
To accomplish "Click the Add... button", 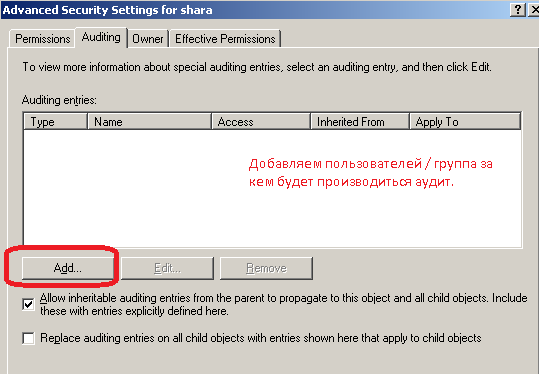I will 68,268.
